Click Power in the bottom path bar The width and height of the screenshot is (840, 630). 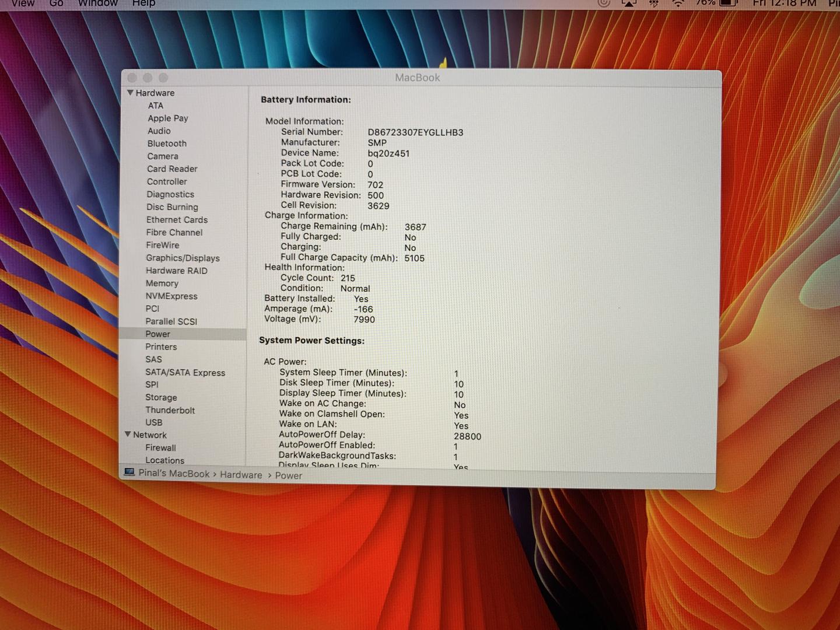pos(288,476)
